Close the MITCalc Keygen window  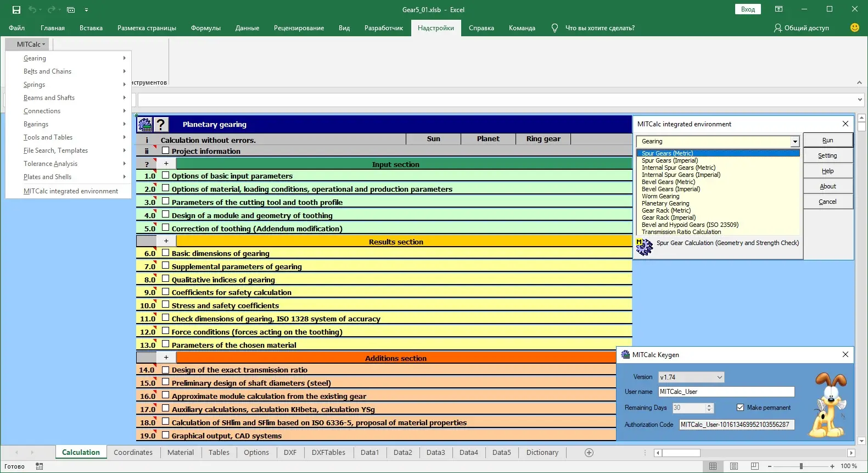[845, 355]
